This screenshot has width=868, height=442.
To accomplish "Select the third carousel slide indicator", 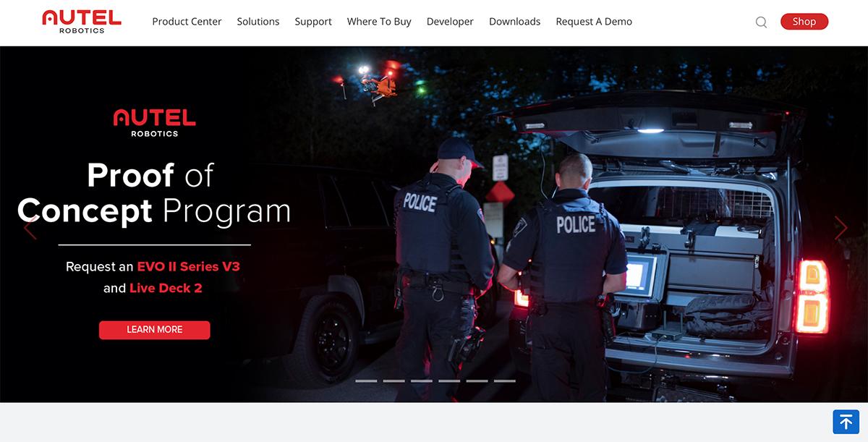I will click(422, 381).
